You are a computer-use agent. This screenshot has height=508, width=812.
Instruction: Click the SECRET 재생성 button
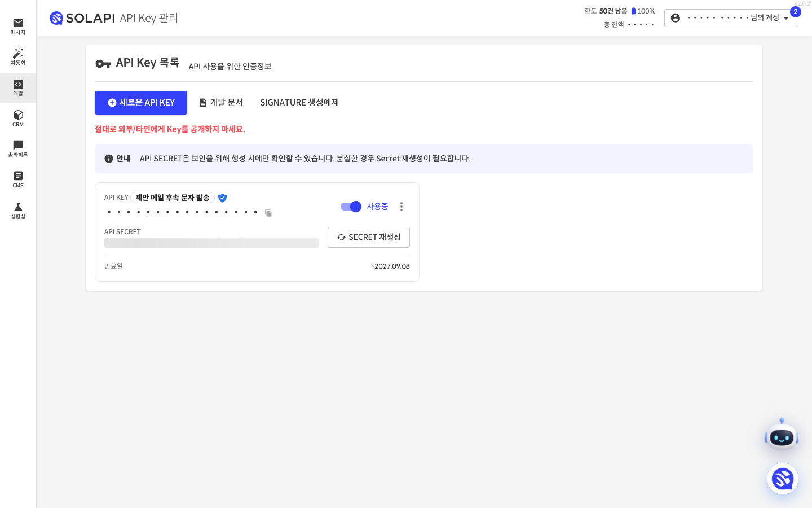[369, 237]
